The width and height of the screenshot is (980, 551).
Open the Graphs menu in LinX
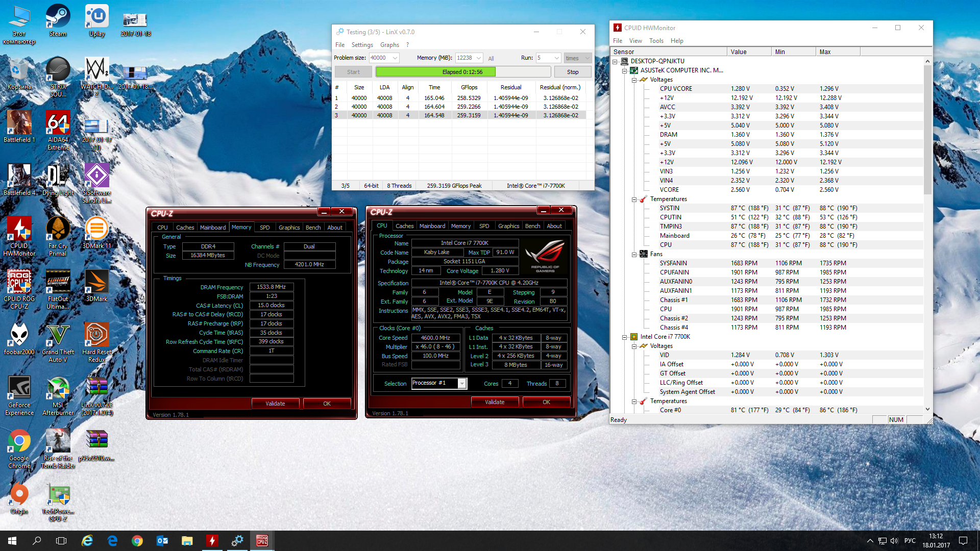[389, 45]
